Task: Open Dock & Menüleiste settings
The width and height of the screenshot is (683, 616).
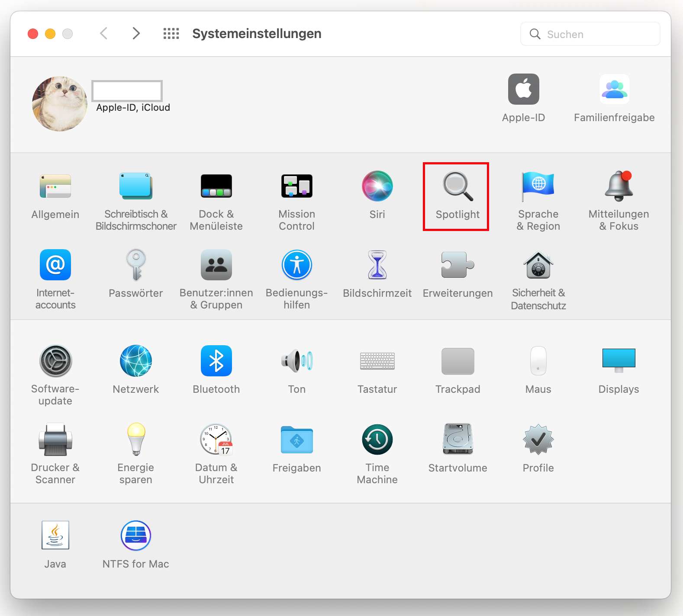Action: tap(216, 187)
